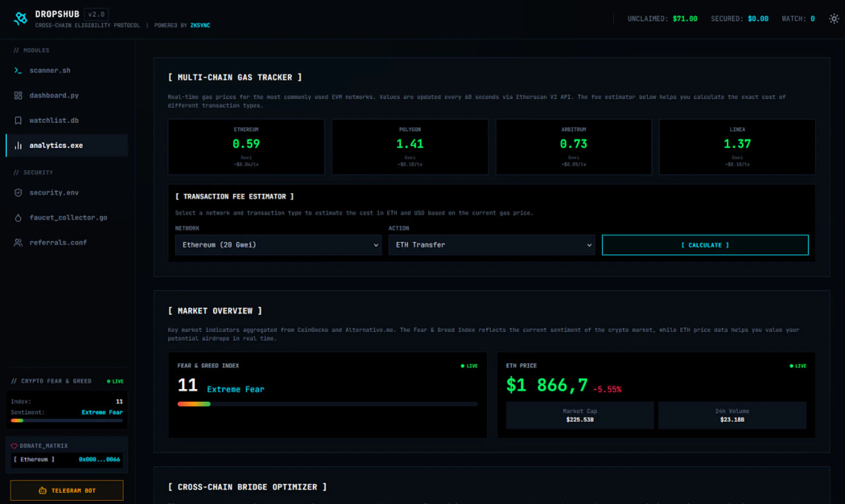Image resolution: width=845 pixels, height=504 pixels.
Task: Click the [ Ethereum ] donate network label
Action: [x=34, y=460]
